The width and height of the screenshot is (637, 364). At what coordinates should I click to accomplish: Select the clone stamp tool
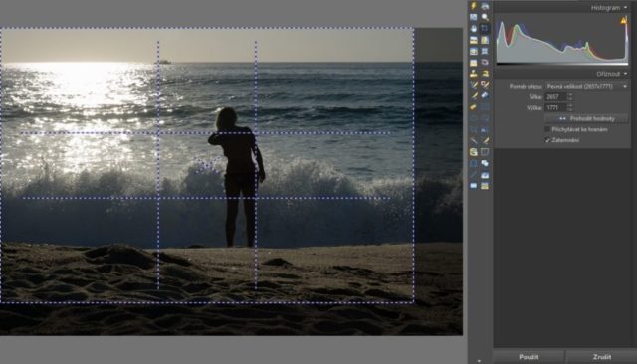(474, 74)
